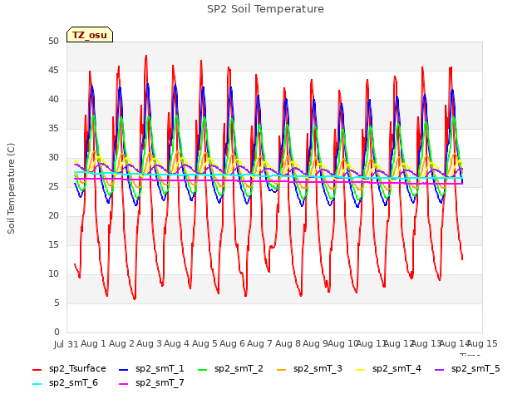Click the 40 y-axis tick label
Image resolution: width=532 pixels, height=399 pixels.
[53, 100]
